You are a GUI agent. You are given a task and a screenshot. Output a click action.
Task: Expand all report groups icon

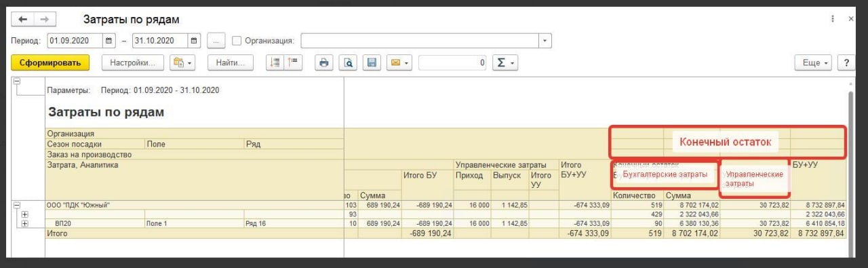pos(292,62)
